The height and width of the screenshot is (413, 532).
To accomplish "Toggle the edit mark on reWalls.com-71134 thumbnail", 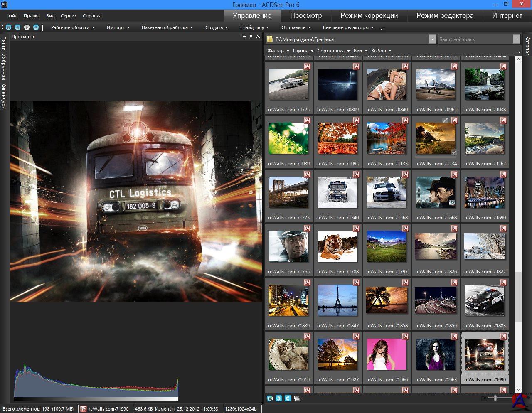I will coord(445,120).
